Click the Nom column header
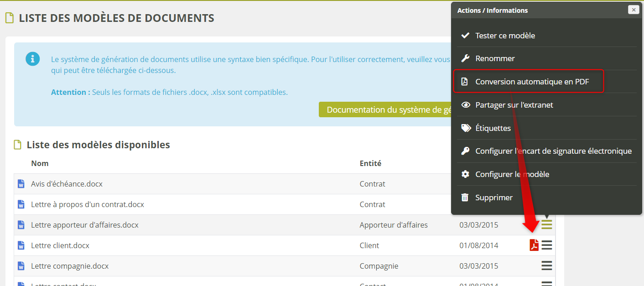This screenshot has height=286, width=644. tap(40, 163)
